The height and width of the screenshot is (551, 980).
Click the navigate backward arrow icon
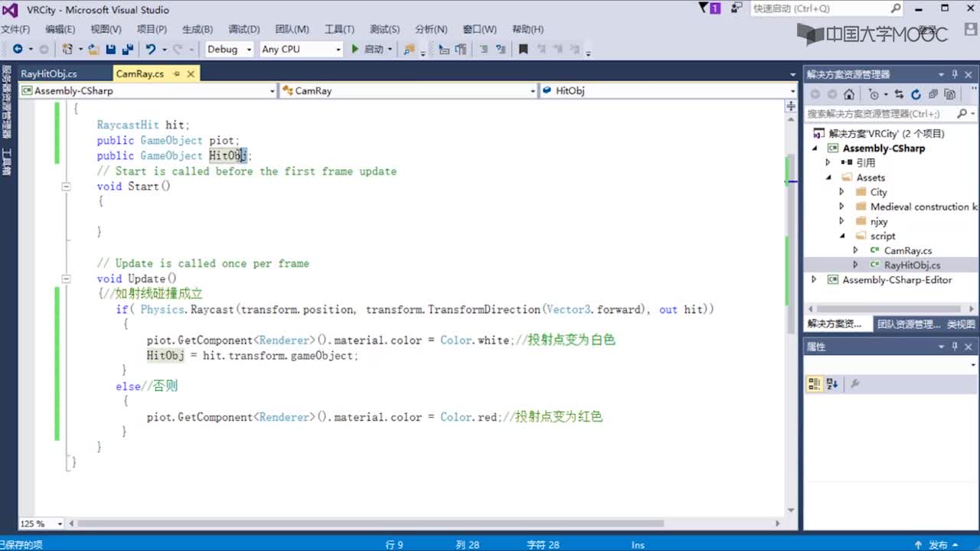(x=17, y=49)
